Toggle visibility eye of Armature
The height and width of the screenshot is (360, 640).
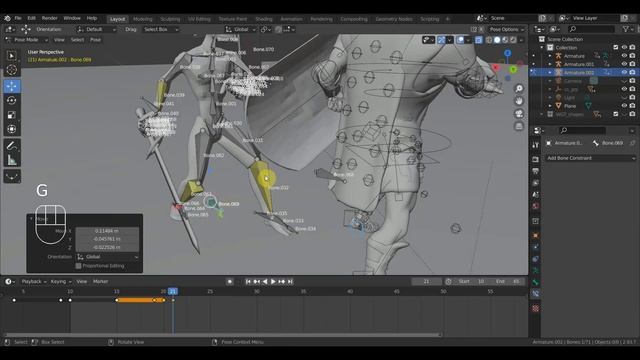click(x=624, y=56)
